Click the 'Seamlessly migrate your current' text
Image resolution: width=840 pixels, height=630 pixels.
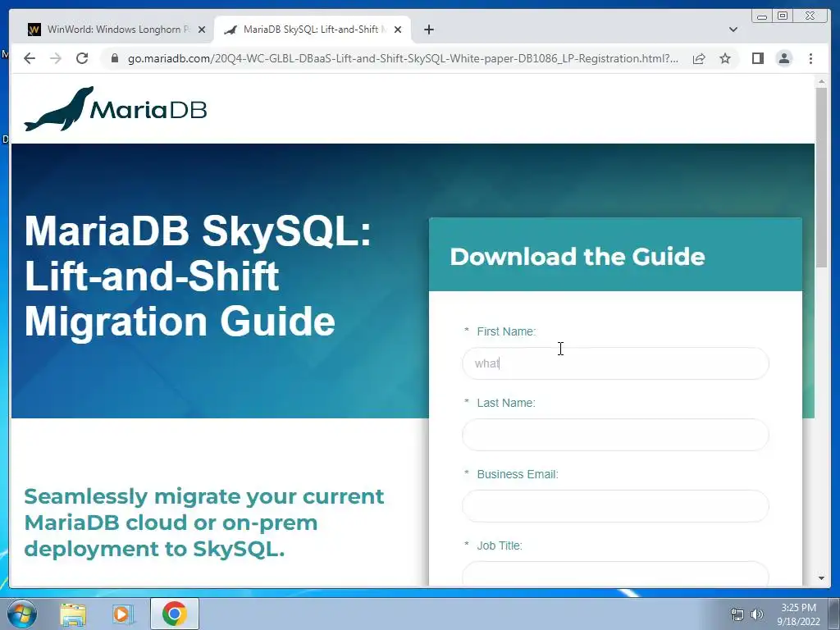point(204,496)
